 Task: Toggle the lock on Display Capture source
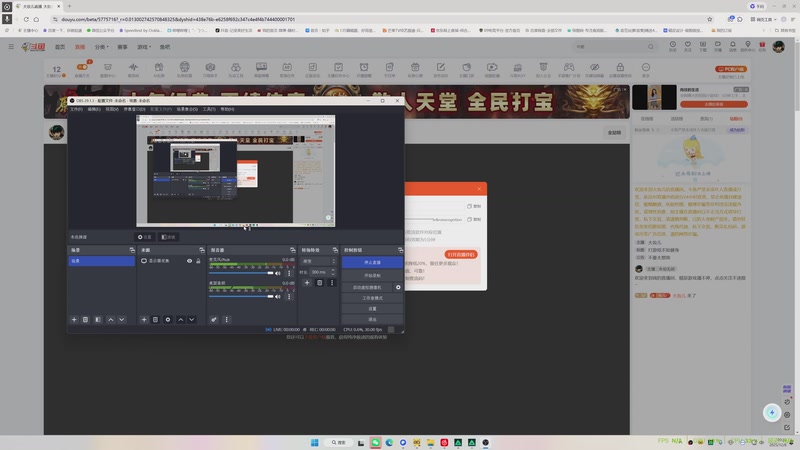click(198, 261)
